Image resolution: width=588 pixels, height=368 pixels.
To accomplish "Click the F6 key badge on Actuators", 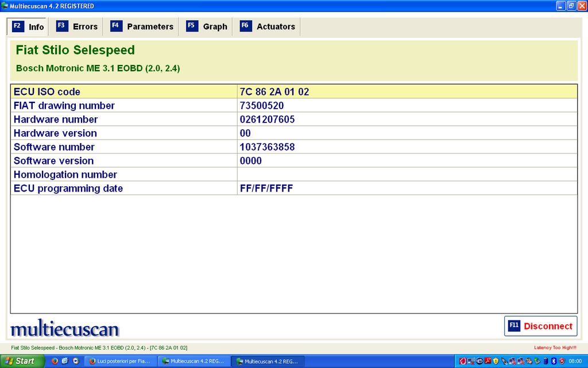I will point(246,26).
